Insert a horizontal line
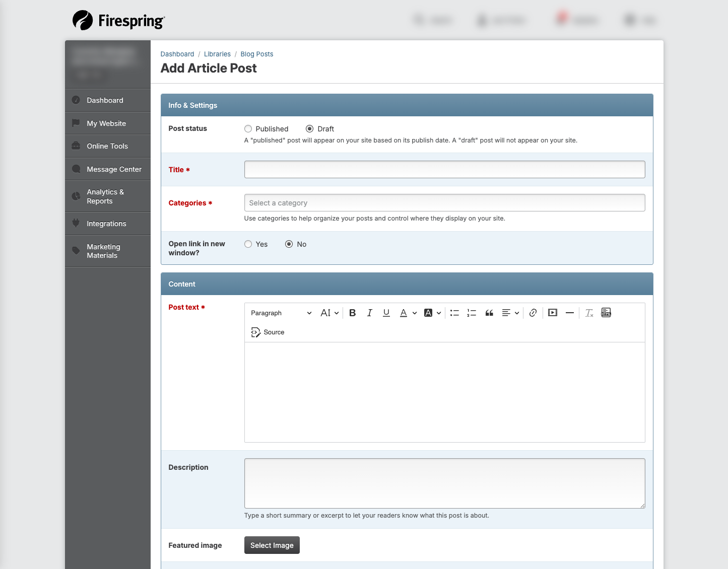The image size is (728, 569). click(570, 313)
